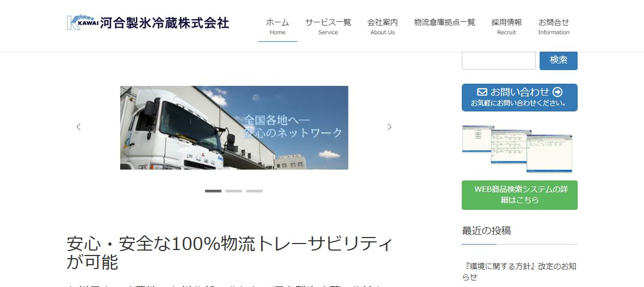The image size is (644, 287).
Task: Focus the search text field
Action: [x=499, y=60]
